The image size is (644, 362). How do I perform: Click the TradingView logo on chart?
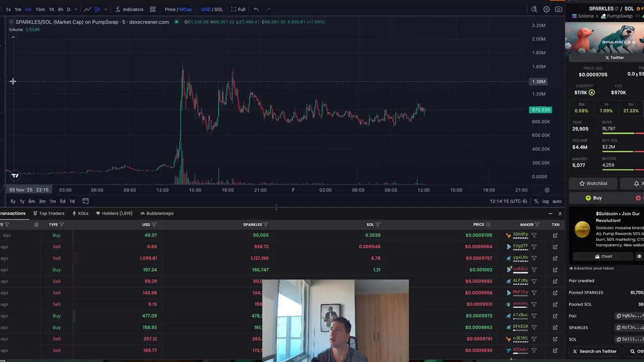(x=15, y=175)
